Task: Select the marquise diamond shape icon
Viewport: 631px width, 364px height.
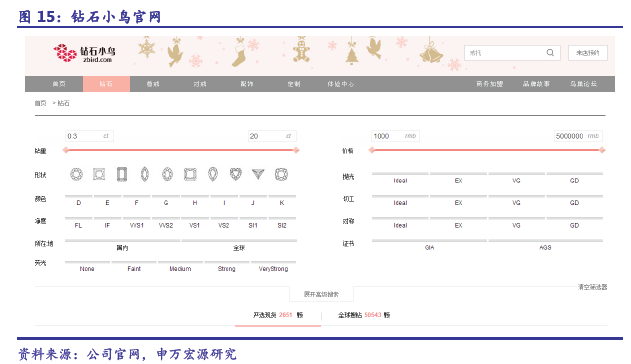Action: [145, 174]
